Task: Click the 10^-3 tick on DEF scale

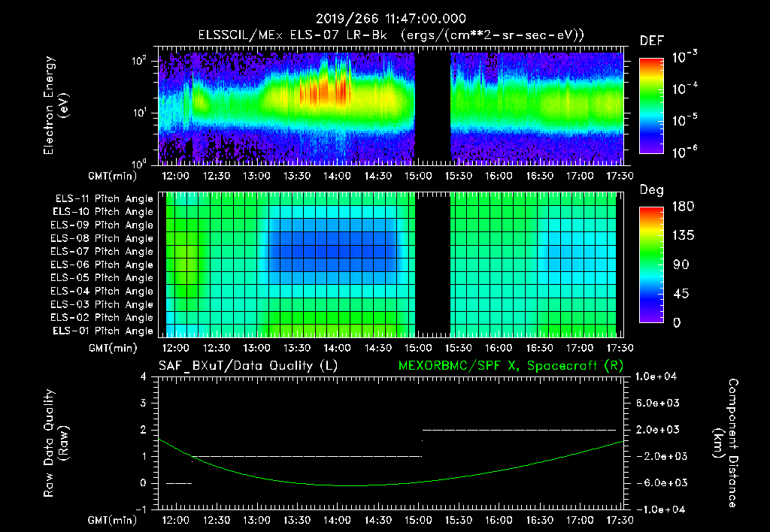Action: (684, 57)
